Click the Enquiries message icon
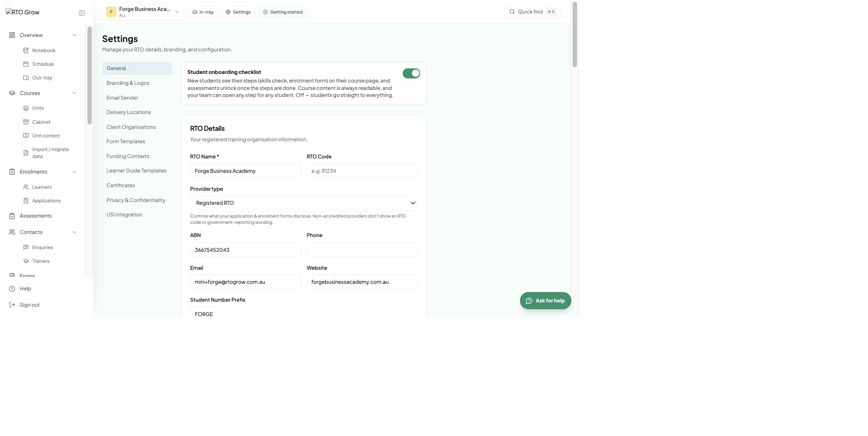Image resolution: width=868 pixels, height=436 pixels. [26, 248]
